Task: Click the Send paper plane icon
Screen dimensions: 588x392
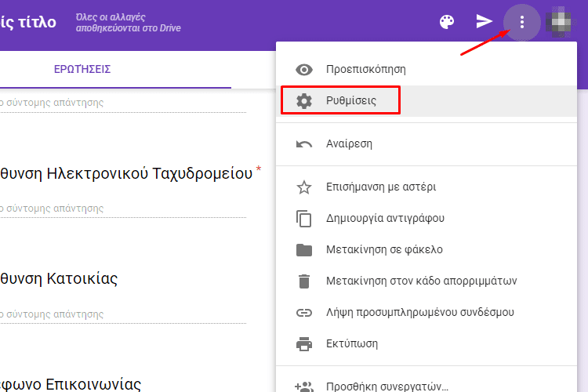Action: 484,21
